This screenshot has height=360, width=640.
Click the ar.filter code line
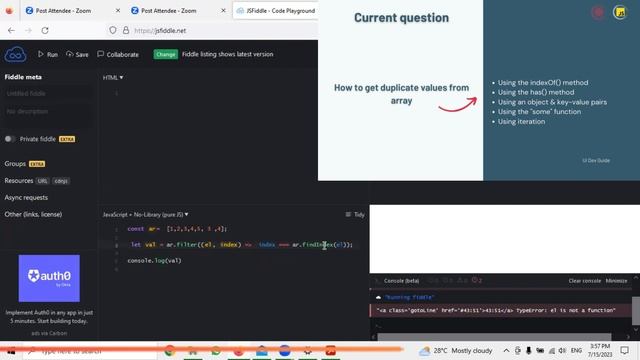click(x=242, y=244)
